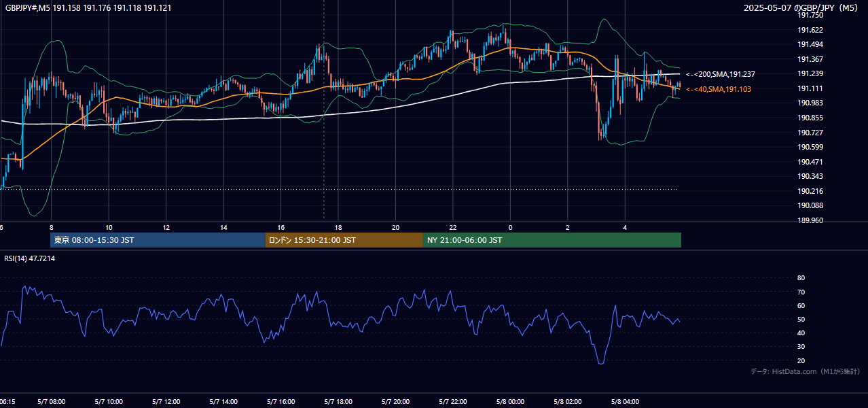The height and width of the screenshot is (408, 868).
Task: Click the '<-<40,SMA,191.103' orange label
Action: click(x=719, y=90)
